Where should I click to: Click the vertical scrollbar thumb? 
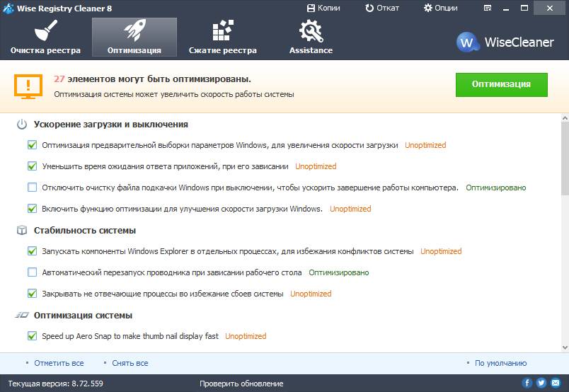pyautogui.click(x=564, y=159)
